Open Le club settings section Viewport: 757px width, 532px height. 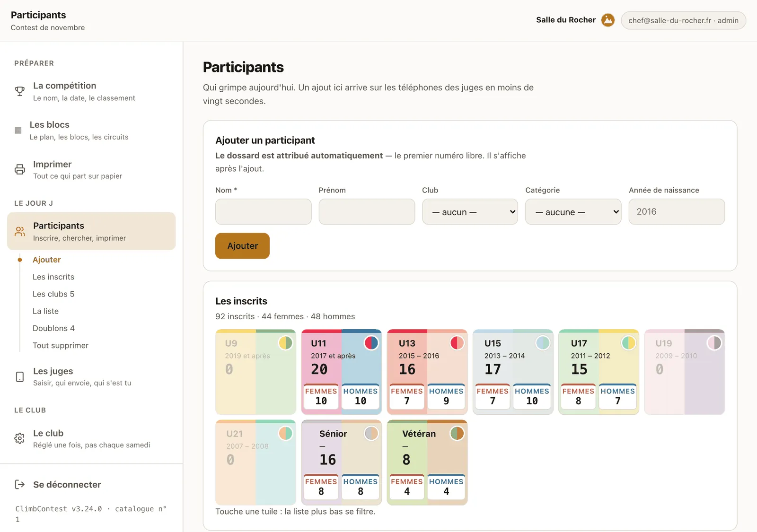[91, 439]
